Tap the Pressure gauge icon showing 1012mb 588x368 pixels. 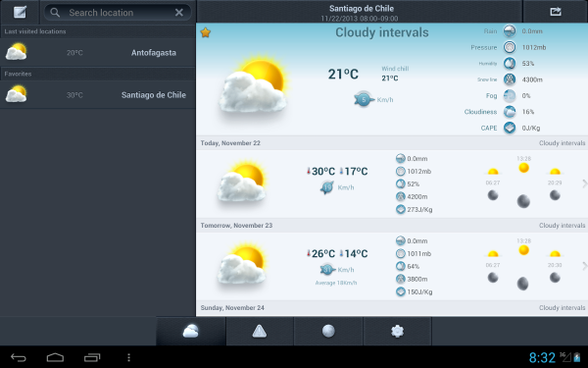(510, 47)
